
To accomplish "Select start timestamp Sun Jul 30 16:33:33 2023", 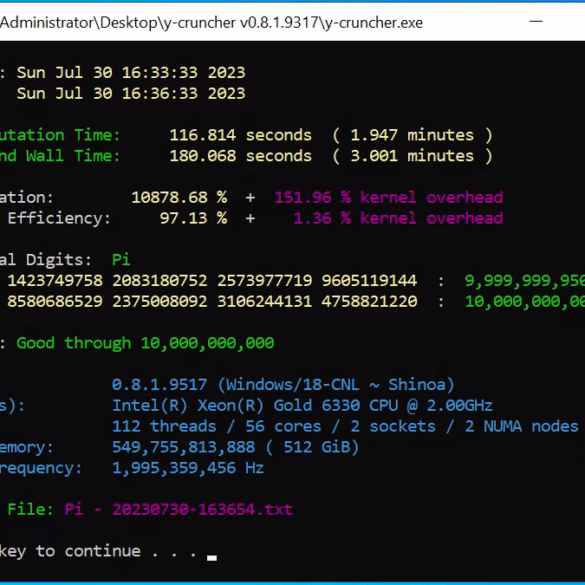I will (x=131, y=72).
